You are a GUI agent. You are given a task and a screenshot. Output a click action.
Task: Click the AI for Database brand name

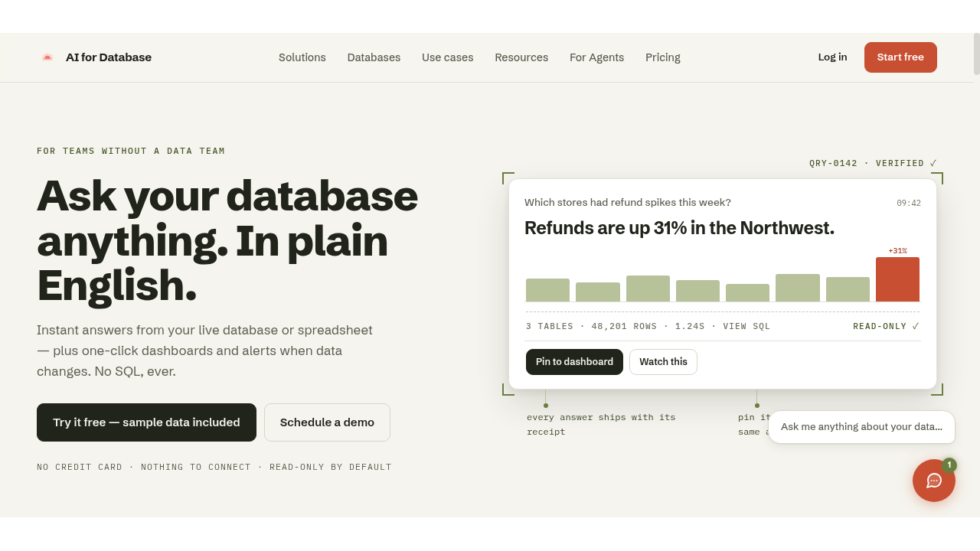tap(109, 57)
